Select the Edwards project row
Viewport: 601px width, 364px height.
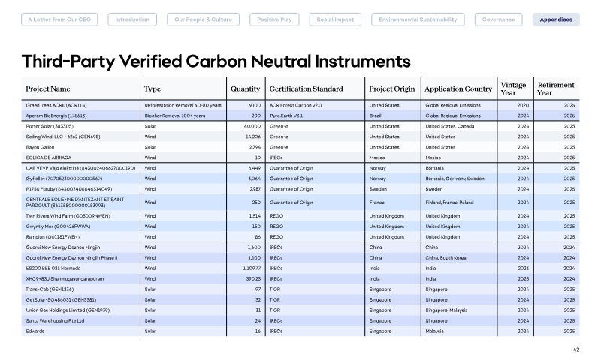click(300, 331)
